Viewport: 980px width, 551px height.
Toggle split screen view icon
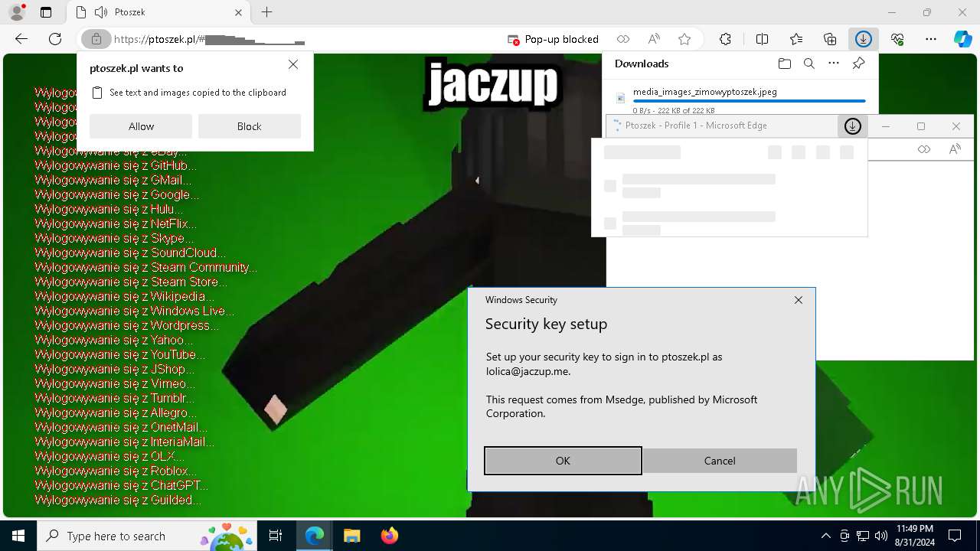(762, 39)
